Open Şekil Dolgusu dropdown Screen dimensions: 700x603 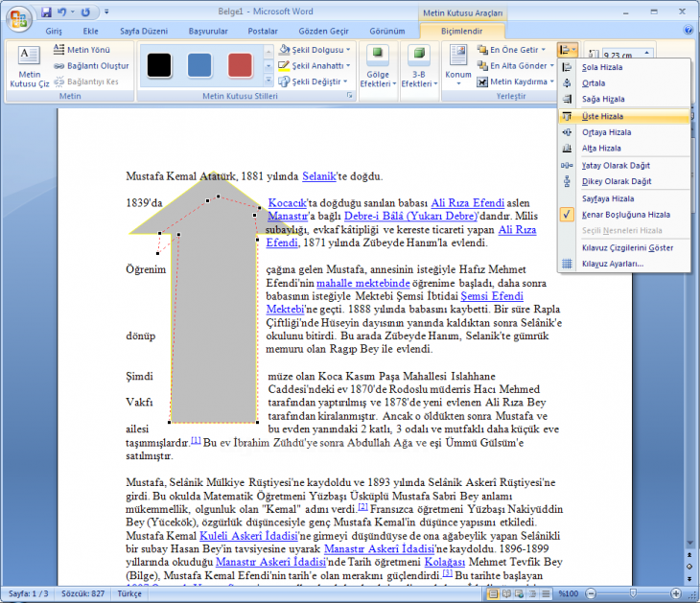(315, 50)
